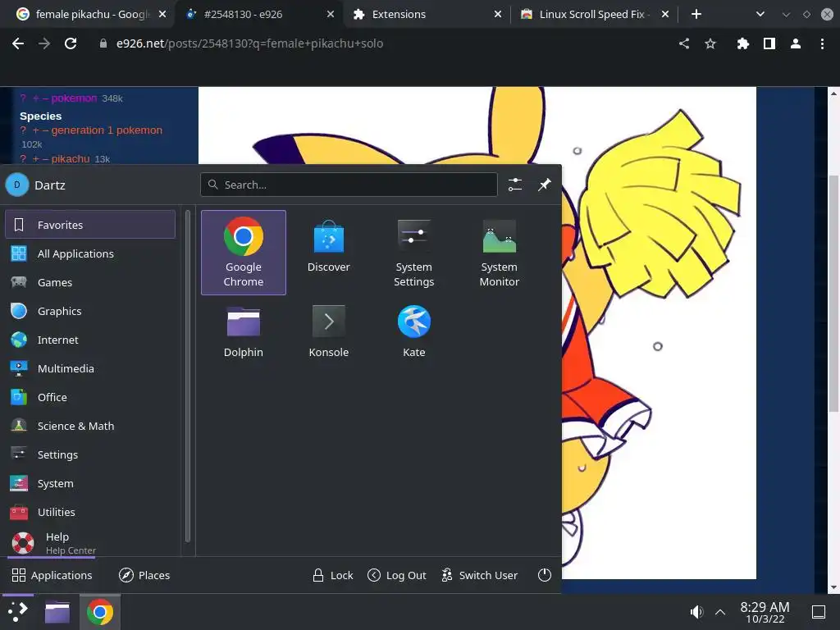
Task: Click the address bar URL
Action: (249, 43)
